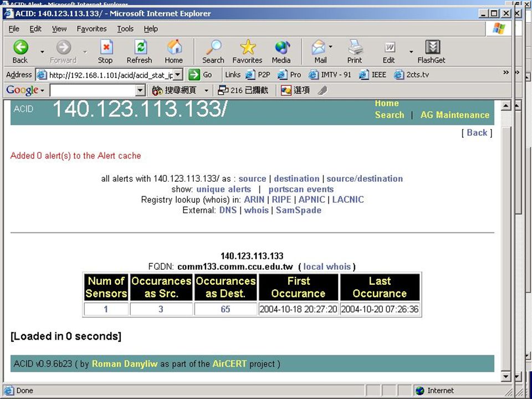This screenshot has height=399, width=532.
Task: Click the page scrollbar down arrow
Action: click(x=505, y=376)
